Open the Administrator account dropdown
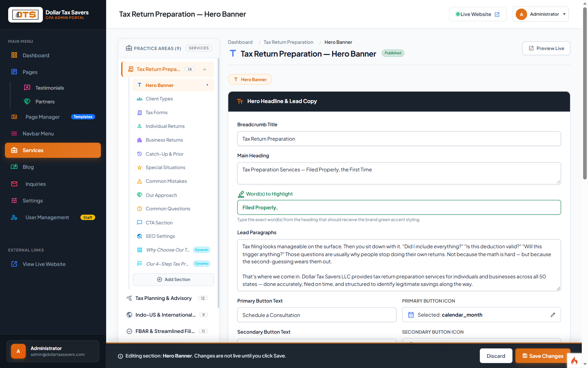The height and width of the screenshot is (368, 588). click(x=540, y=14)
